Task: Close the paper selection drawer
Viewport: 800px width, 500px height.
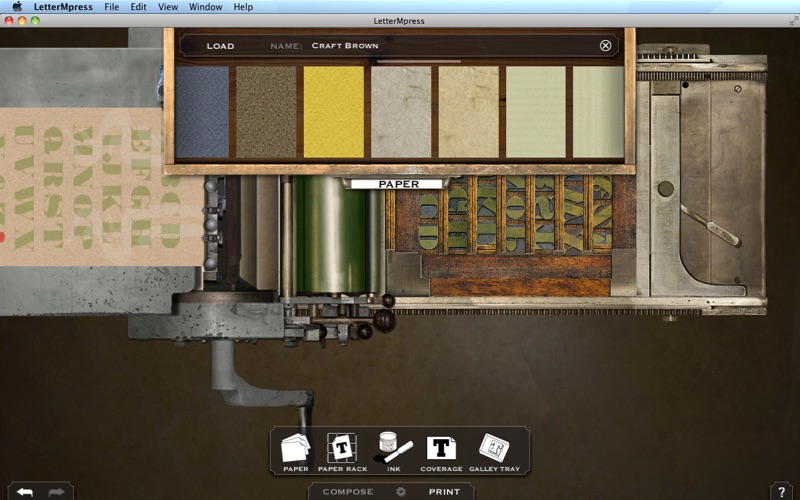Action: (605, 46)
